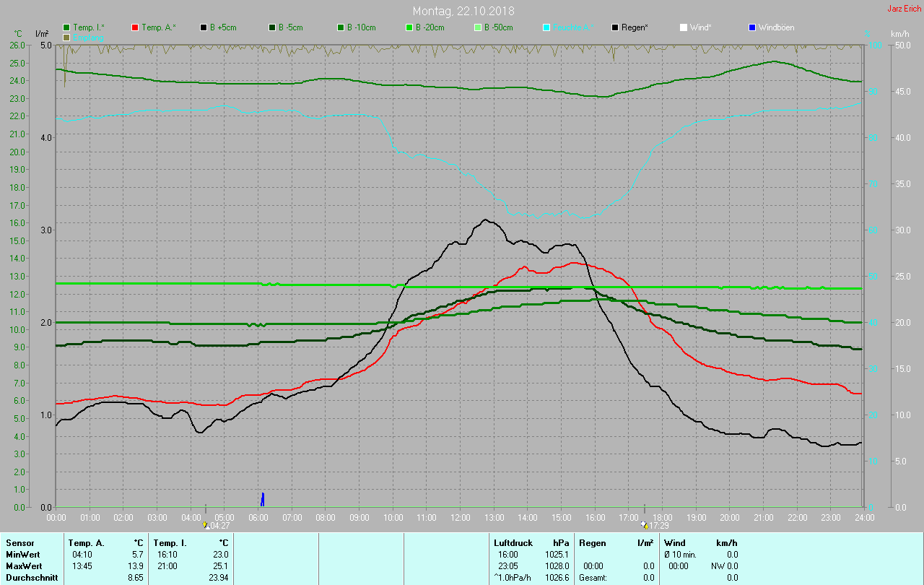Click the 'km/h' axis unit label

(899, 34)
